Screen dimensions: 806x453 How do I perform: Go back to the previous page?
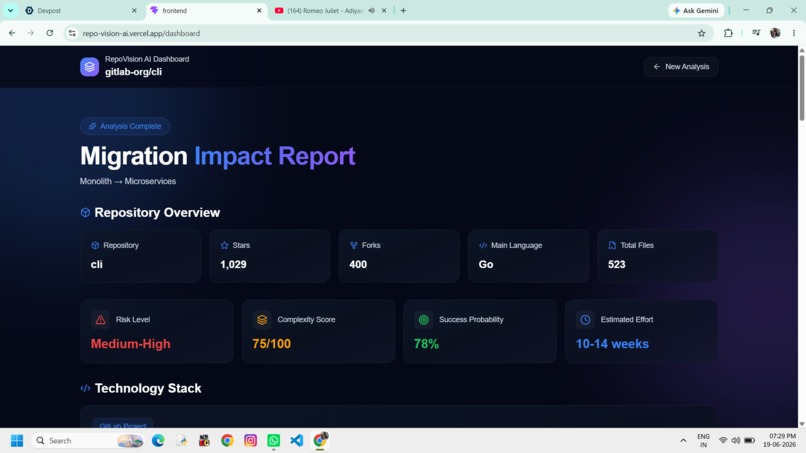12,33
